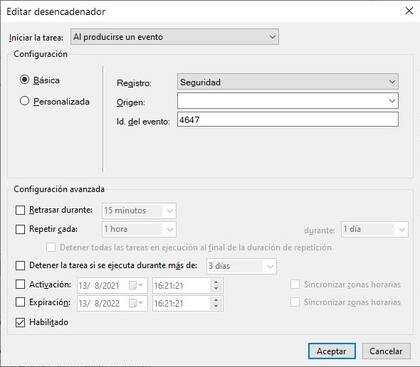420x367 pixels.
Task: Select the Básica radio button
Action: point(24,80)
